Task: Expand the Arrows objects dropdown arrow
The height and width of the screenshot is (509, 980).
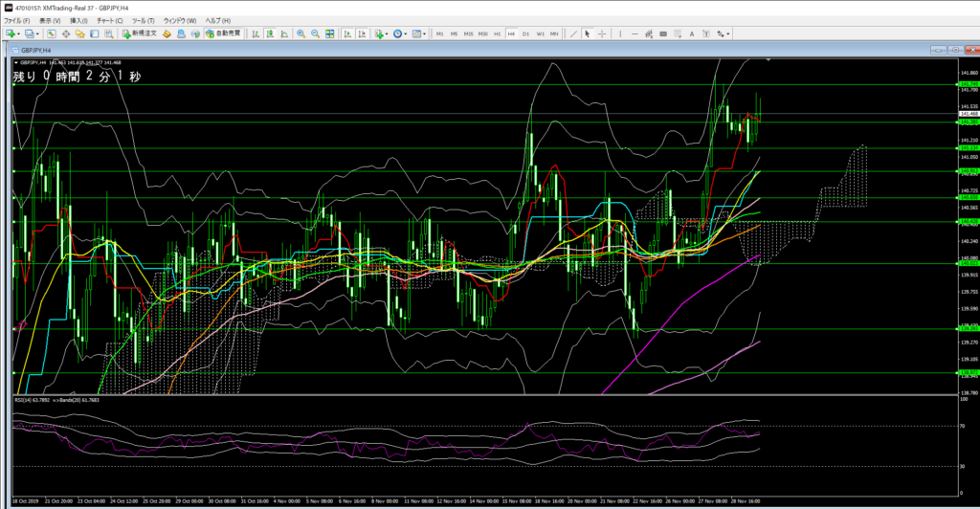Action: coord(728,33)
